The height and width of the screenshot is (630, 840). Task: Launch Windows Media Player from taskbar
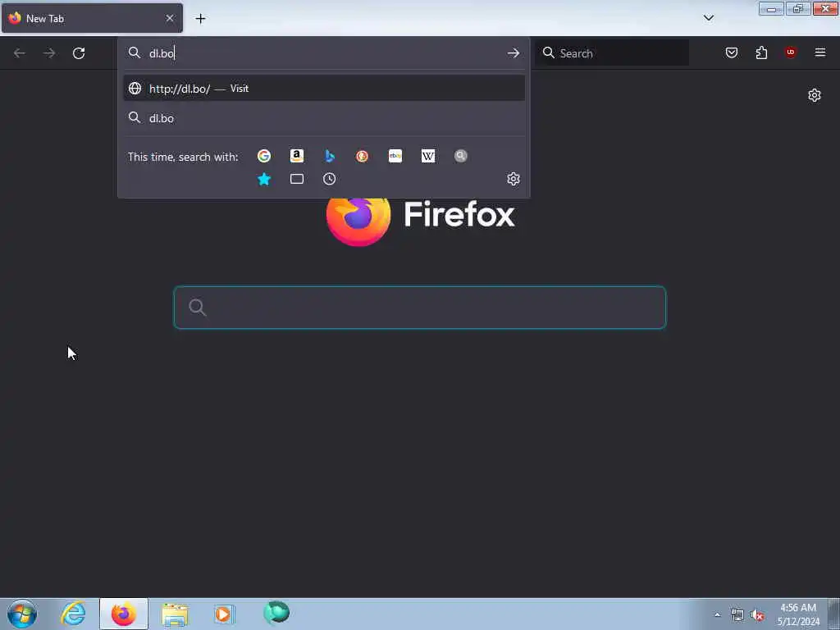[x=225, y=614]
